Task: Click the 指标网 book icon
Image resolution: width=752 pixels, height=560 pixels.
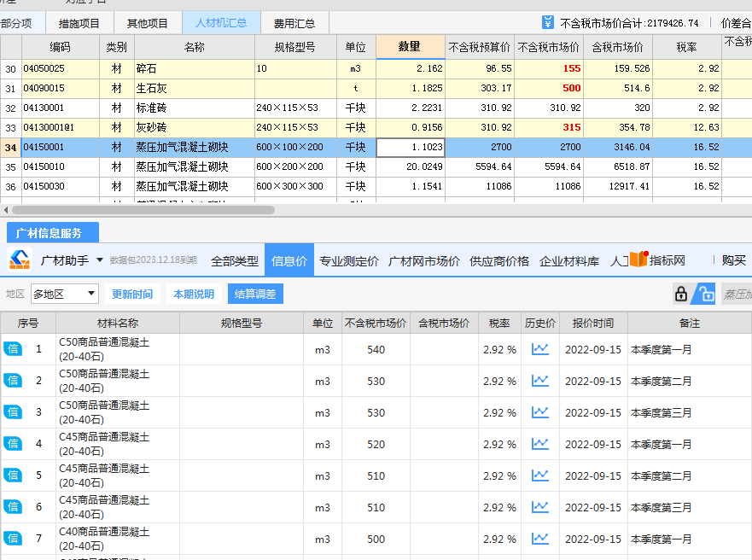Action: [638, 259]
